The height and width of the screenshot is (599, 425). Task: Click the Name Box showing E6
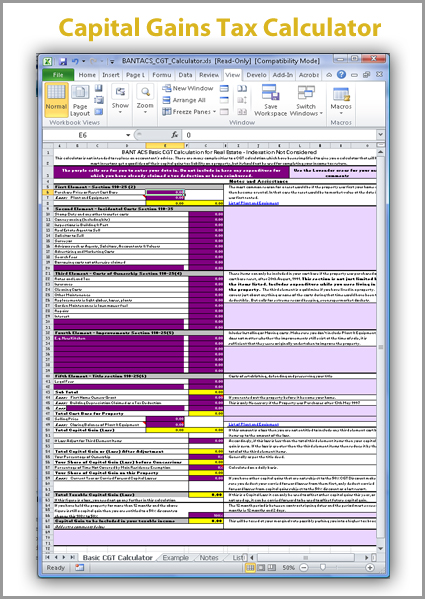tap(83, 135)
